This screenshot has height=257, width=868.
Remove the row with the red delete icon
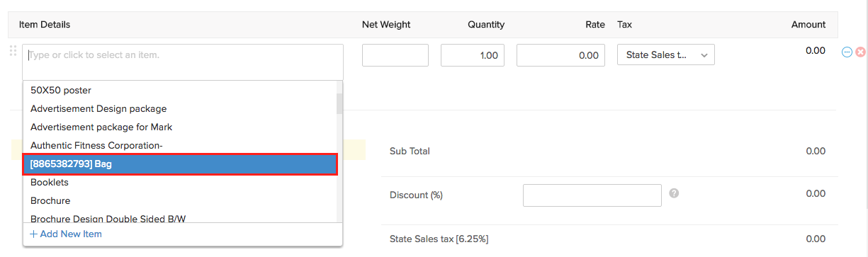[860, 52]
